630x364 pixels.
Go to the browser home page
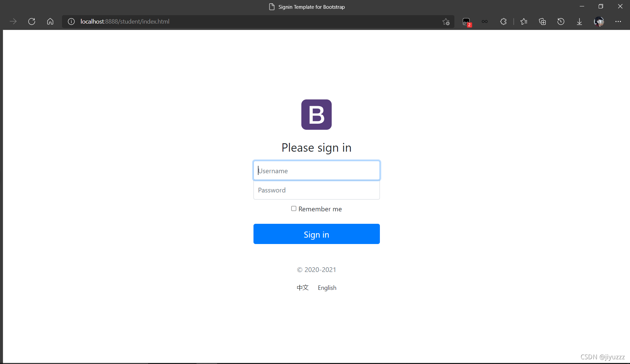click(x=50, y=22)
